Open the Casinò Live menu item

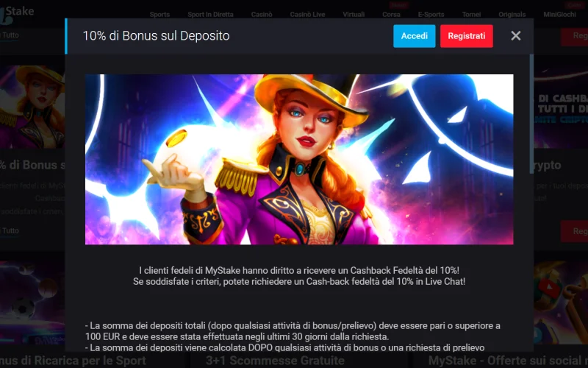tap(307, 14)
